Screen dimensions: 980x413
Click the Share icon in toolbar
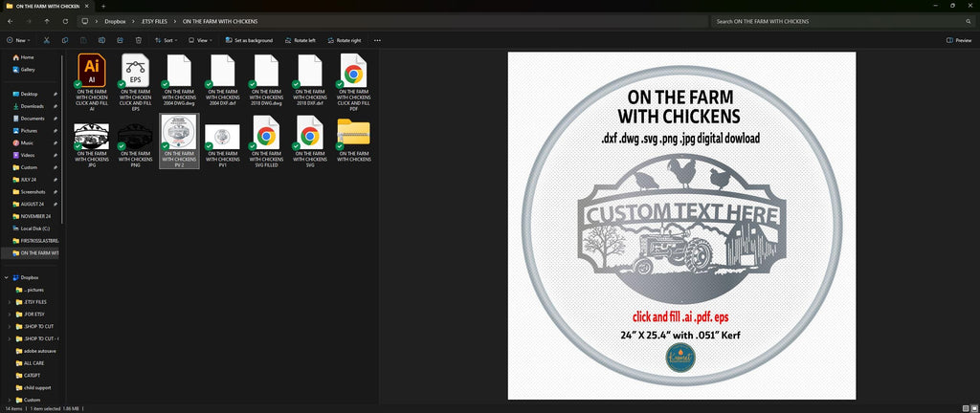pyautogui.click(x=120, y=40)
